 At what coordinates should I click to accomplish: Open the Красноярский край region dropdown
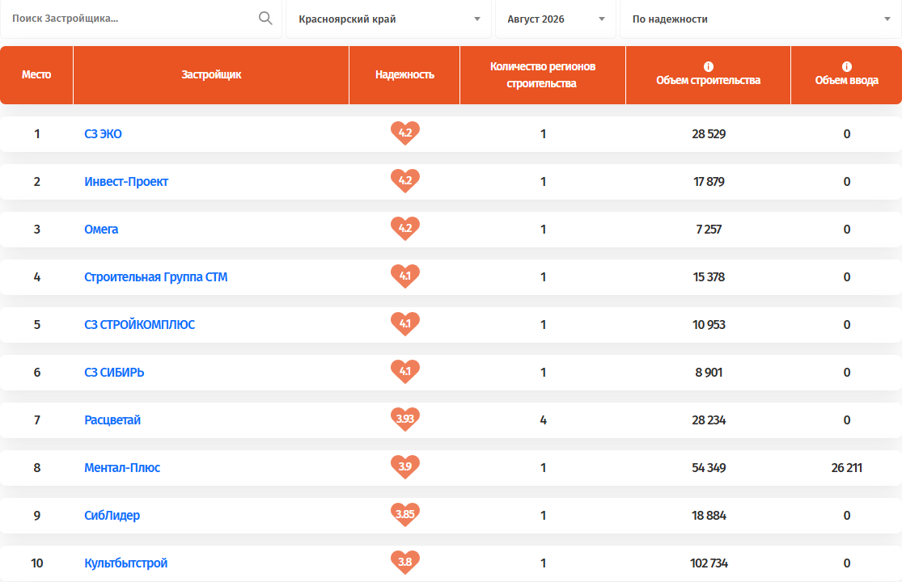point(389,19)
